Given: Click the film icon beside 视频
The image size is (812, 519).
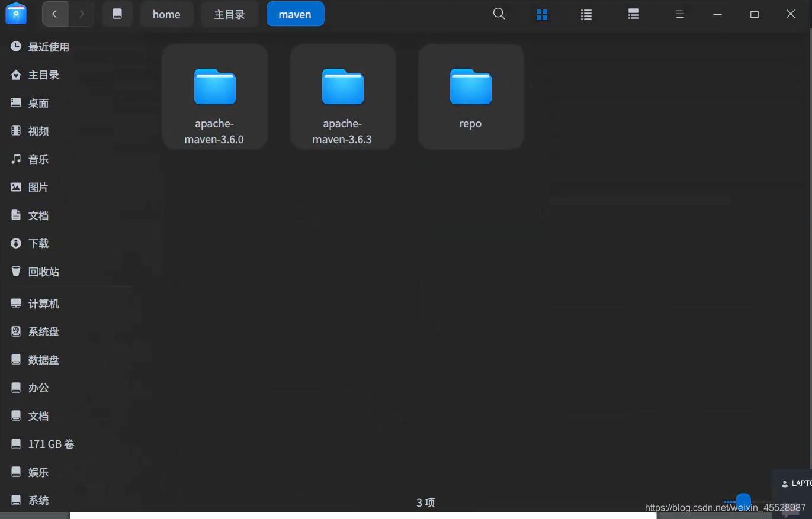Looking at the screenshot, I should tap(16, 131).
